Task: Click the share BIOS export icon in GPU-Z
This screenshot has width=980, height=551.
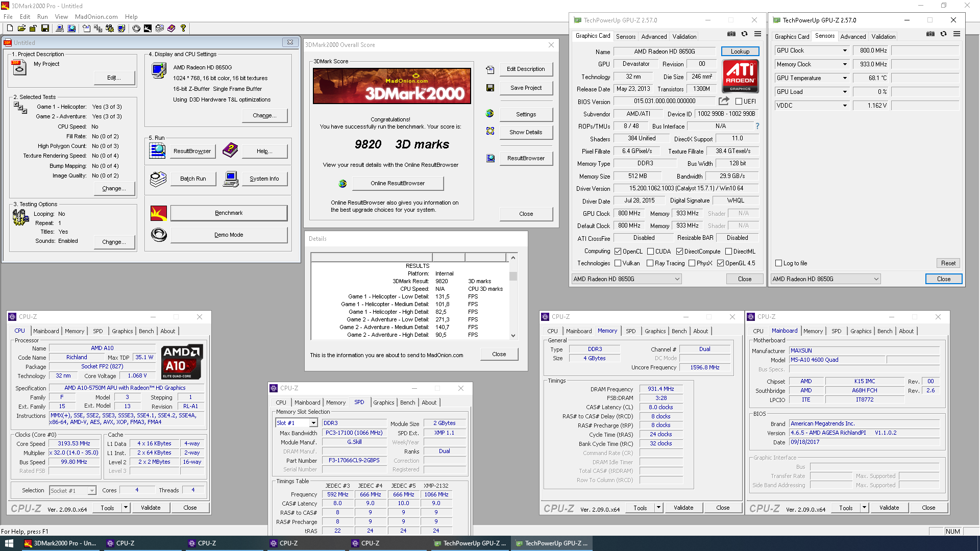Action: pyautogui.click(x=724, y=101)
